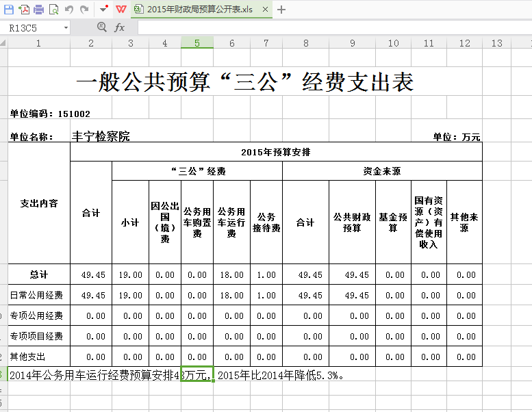Click 19.00 in the 总计 row
Image resolution: width=532 pixels, height=412 pixels.
click(130, 274)
